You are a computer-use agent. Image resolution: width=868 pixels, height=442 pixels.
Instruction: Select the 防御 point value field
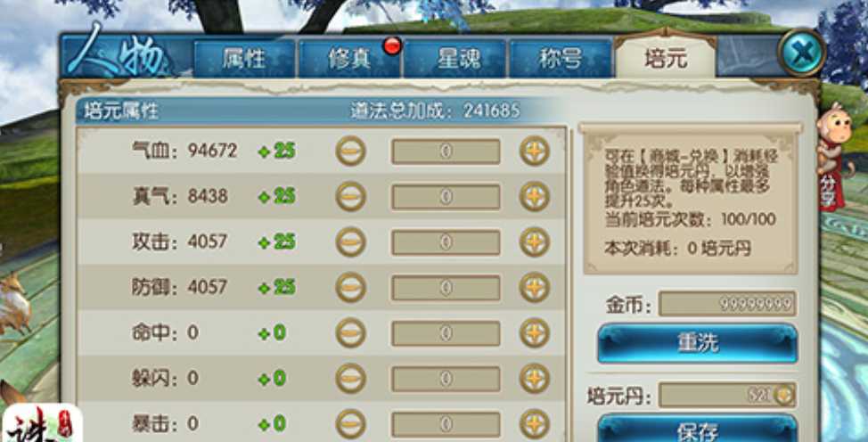click(x=446, y=288)
